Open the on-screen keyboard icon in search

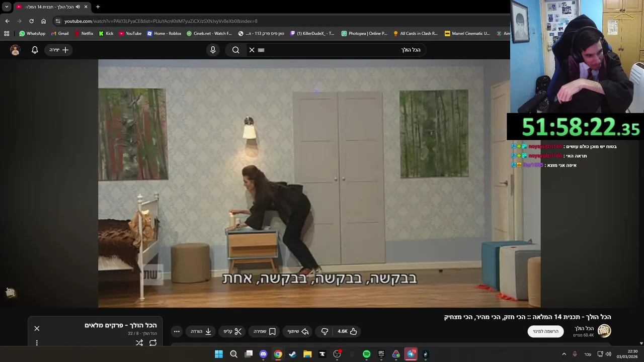[x=261, y=50]
